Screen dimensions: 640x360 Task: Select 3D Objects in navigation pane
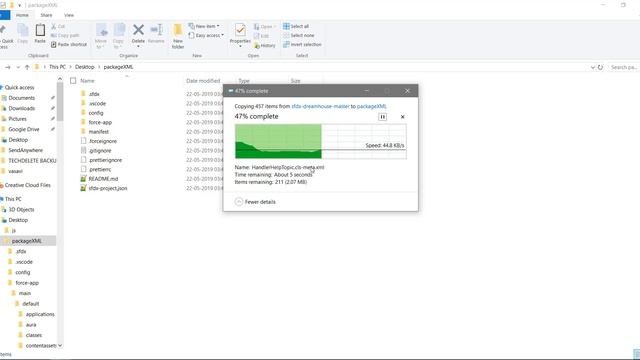(x=21, y=209)
